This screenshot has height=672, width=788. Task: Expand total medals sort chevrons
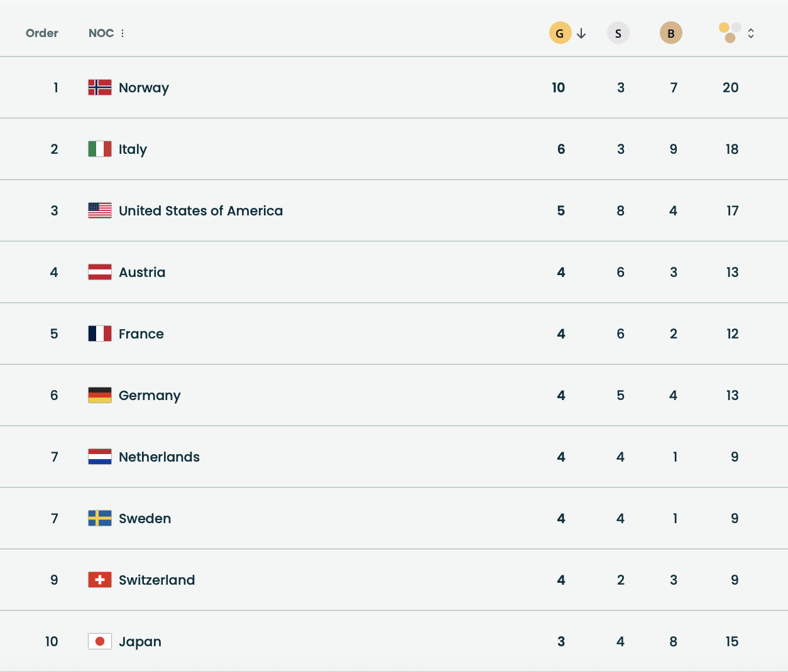click(751, 33)
